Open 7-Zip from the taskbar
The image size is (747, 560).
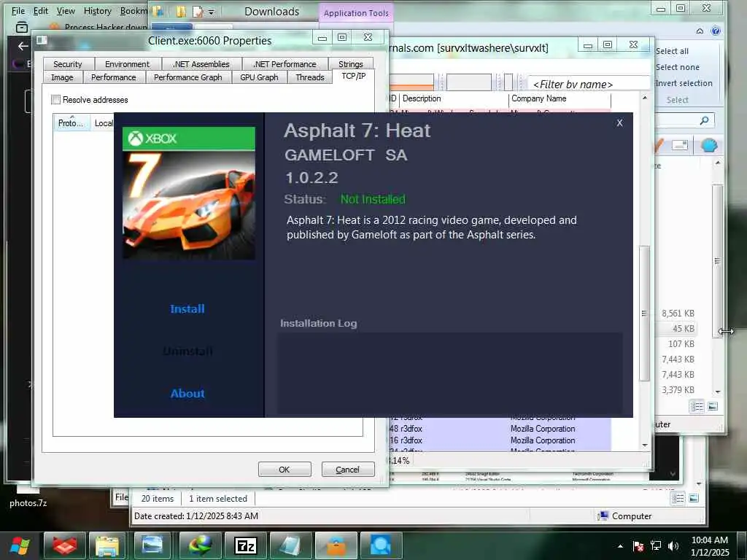pyautogui.click(x=246, y=545)
